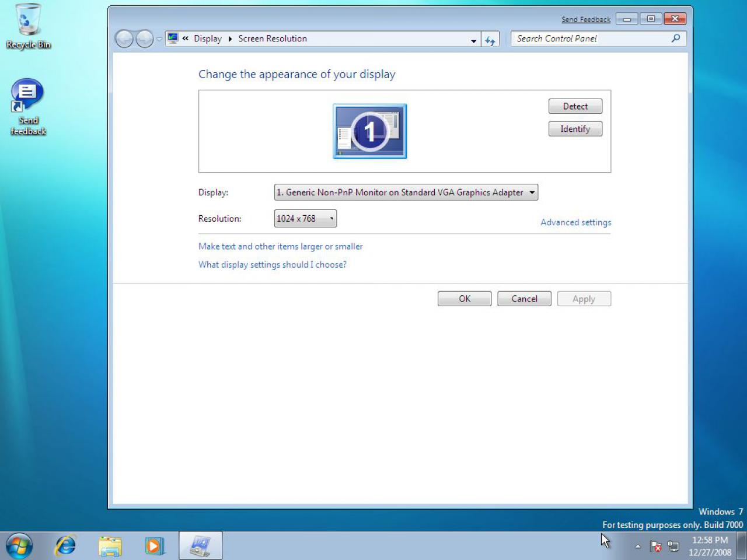Confirm with the OK button
The height and width of the screenshot is (560, 747).
[x=465, y=299]
